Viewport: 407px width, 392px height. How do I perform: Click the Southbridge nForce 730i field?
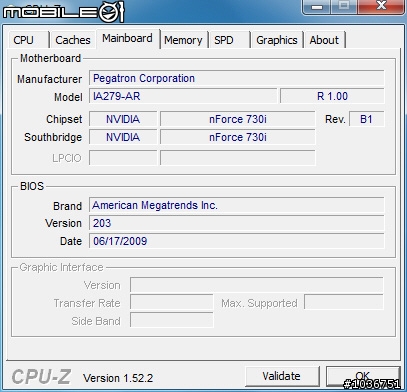(x=238, y=137)
